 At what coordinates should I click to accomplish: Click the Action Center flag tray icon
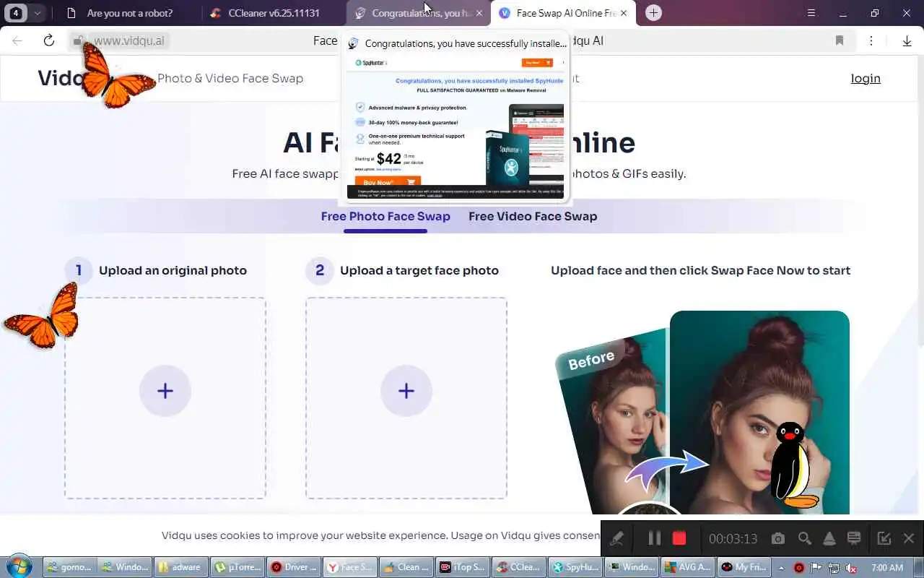point(816,567)
